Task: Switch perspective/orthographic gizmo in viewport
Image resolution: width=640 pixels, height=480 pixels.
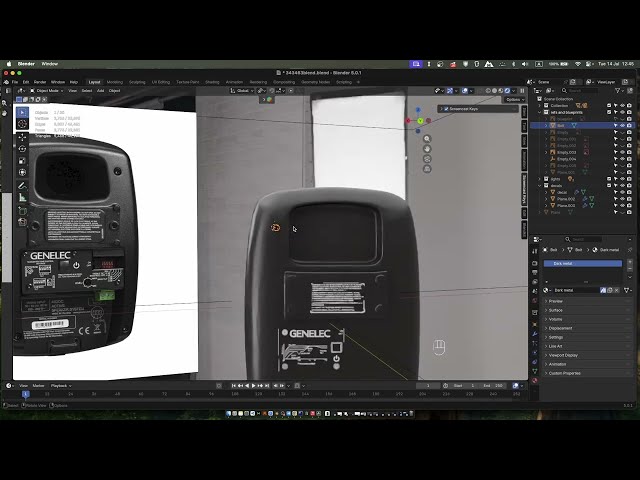Action: tap(427, 169)
